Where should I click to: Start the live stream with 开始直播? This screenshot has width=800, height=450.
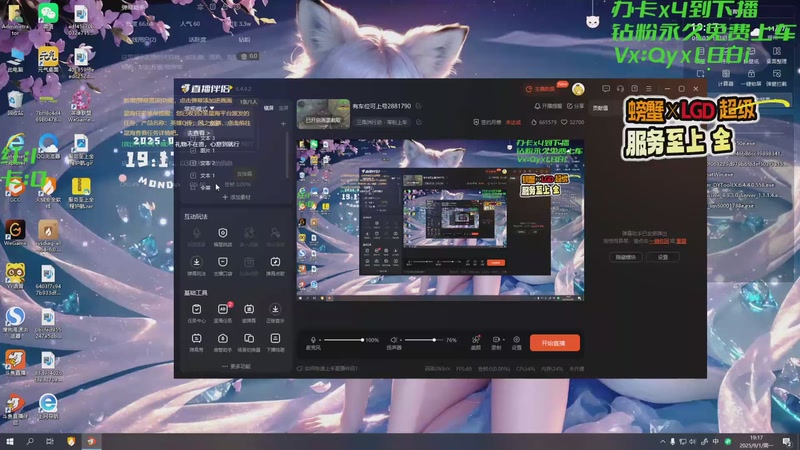[x=555, y=343]
